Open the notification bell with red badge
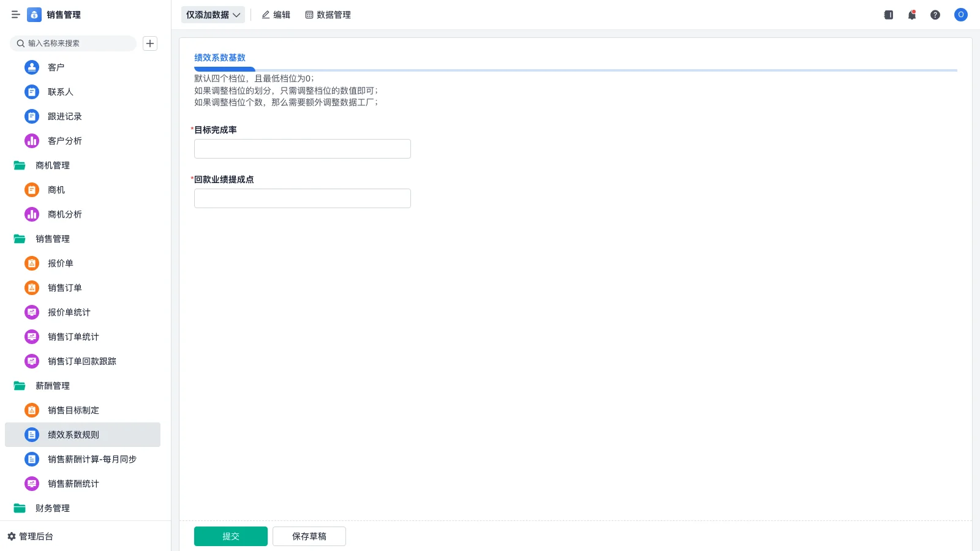This screenshot has height=551, width=980. click(911, 15)
